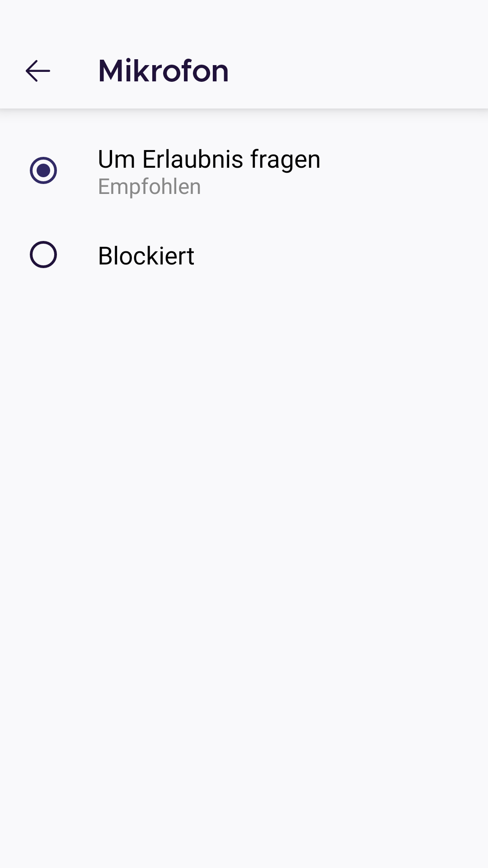Viewport: 488px width, 868px height.
Task: Select the 'Blockiert' radio button
Action: pos(43,255)
